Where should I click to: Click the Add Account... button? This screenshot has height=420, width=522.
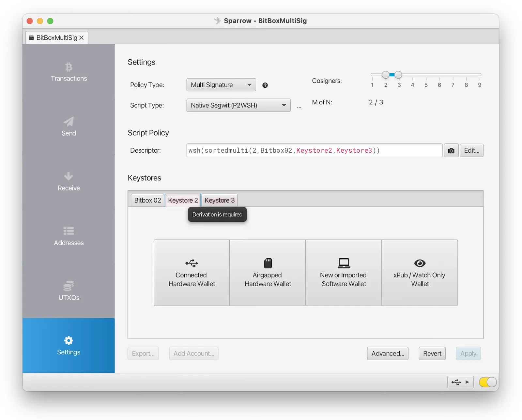[x=194, y=353]
